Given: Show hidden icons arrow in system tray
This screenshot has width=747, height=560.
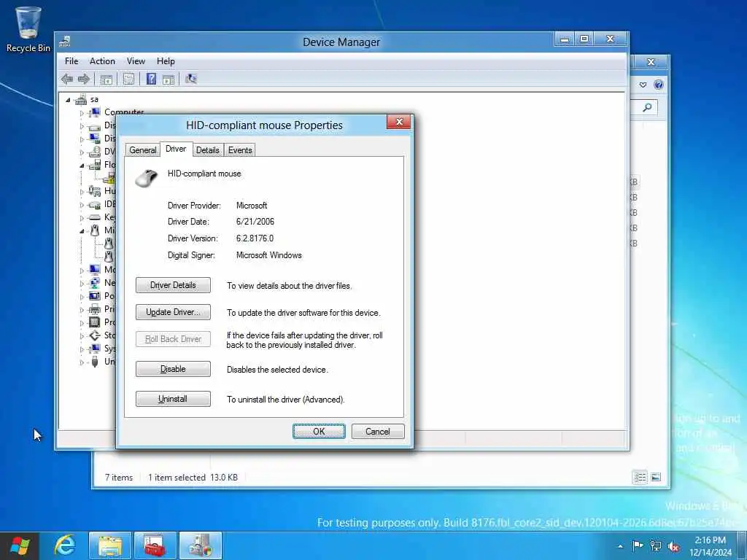Looking at the screenshot, I should pos(620,546).
